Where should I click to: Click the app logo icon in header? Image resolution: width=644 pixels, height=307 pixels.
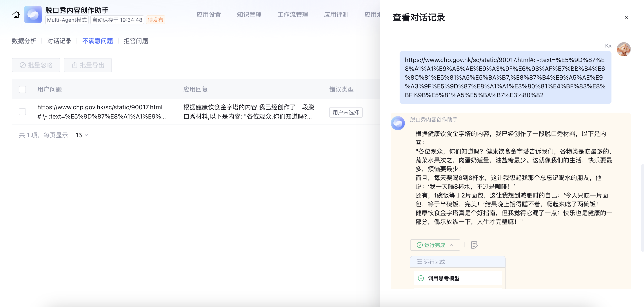(33, 15)
